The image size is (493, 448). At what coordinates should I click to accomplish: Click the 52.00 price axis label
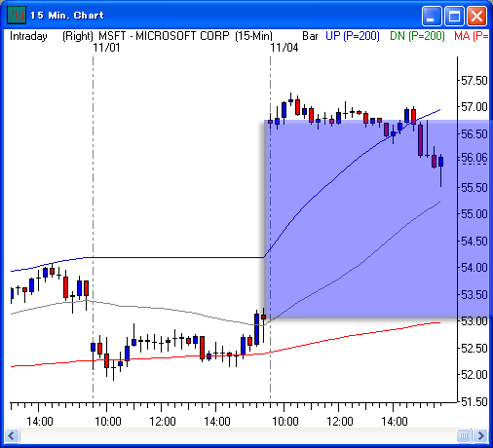(474, 375)
